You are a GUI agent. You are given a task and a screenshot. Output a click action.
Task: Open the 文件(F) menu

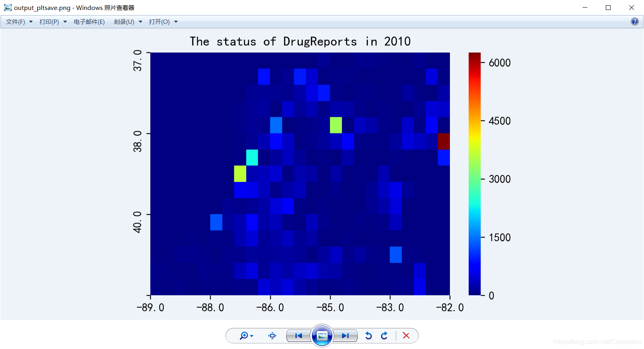(16, 22)
